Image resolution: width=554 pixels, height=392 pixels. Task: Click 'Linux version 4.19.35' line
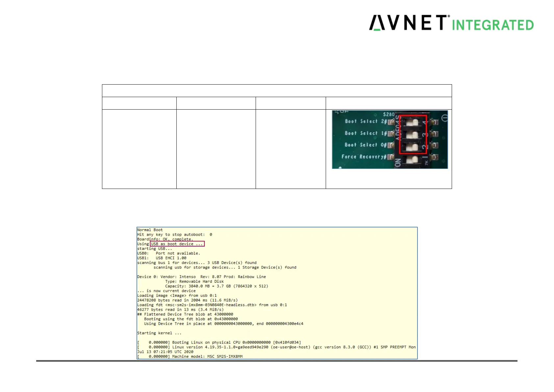(277, 347)
